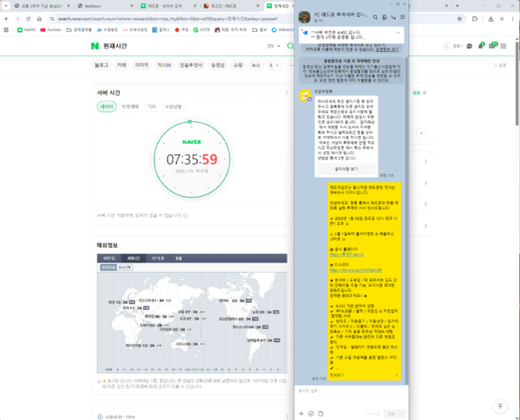Click the Naver green N logo

click(x=95, y=45)
